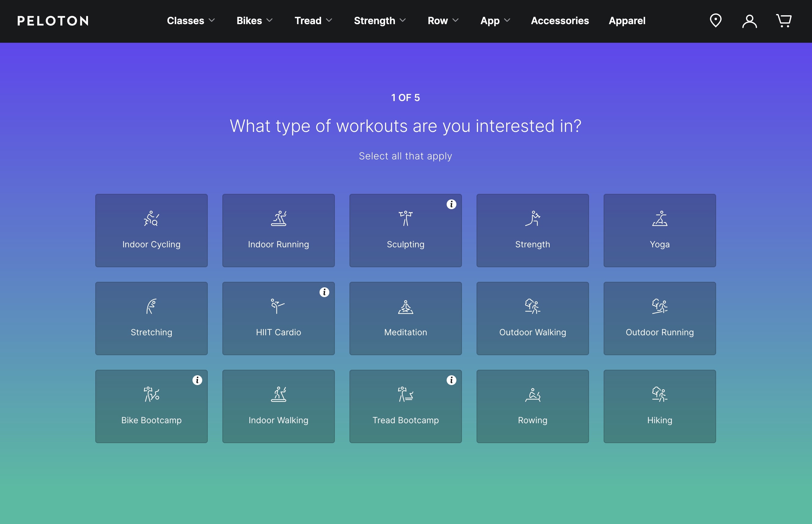
Task: Go to the Accessories page
Action: 560,21
